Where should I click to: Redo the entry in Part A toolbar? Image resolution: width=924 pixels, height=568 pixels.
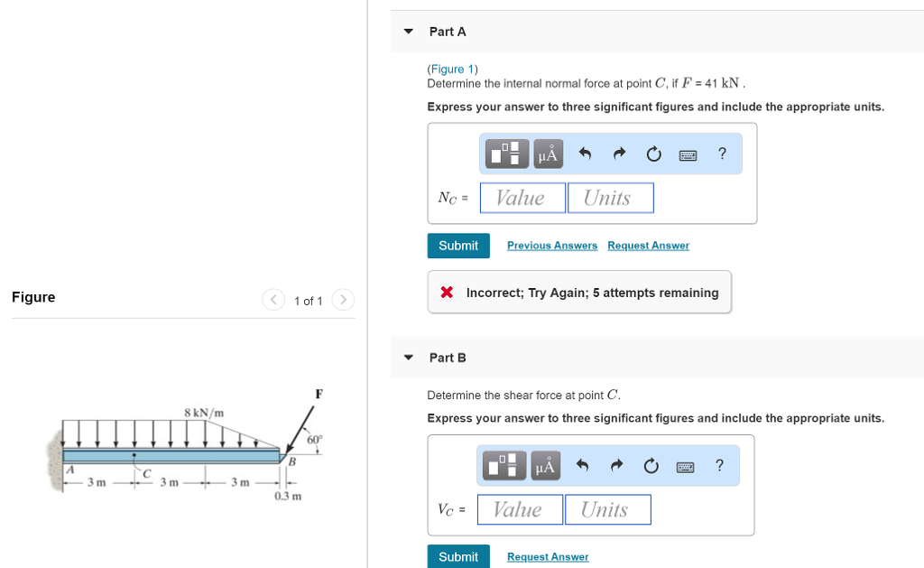pos(619,154)
